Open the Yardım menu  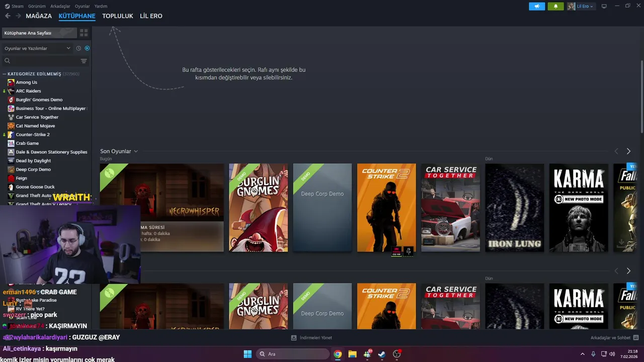click(x=101, y=6)
